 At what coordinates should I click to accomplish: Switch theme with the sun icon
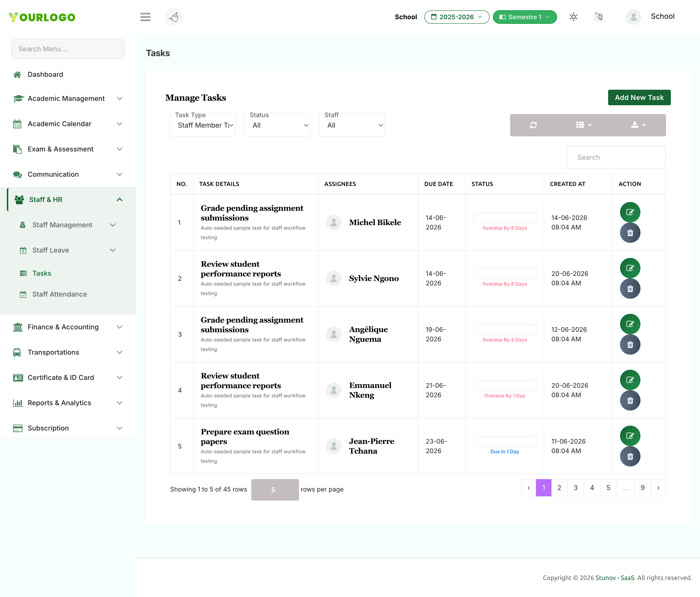(573, 17)
